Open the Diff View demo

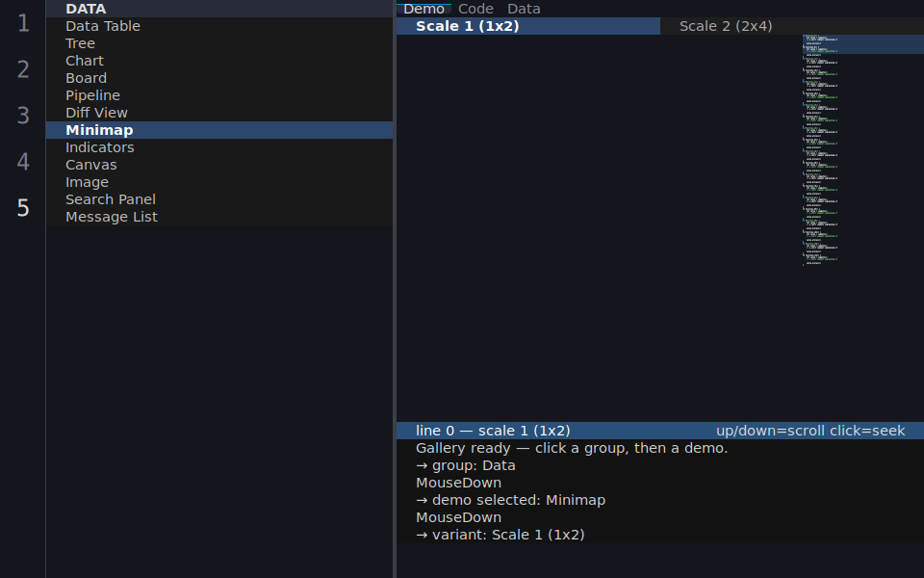[219, 113]
